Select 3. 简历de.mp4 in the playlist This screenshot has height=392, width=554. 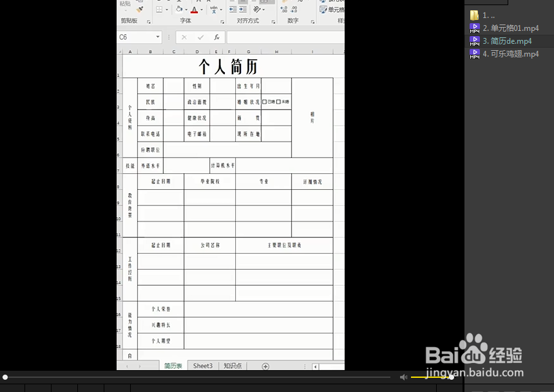(x=507, y=41)
